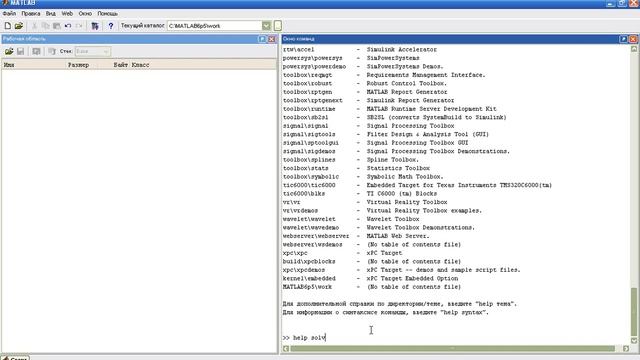
Task: Undock the command window panel
Action: tap(623, 39)
